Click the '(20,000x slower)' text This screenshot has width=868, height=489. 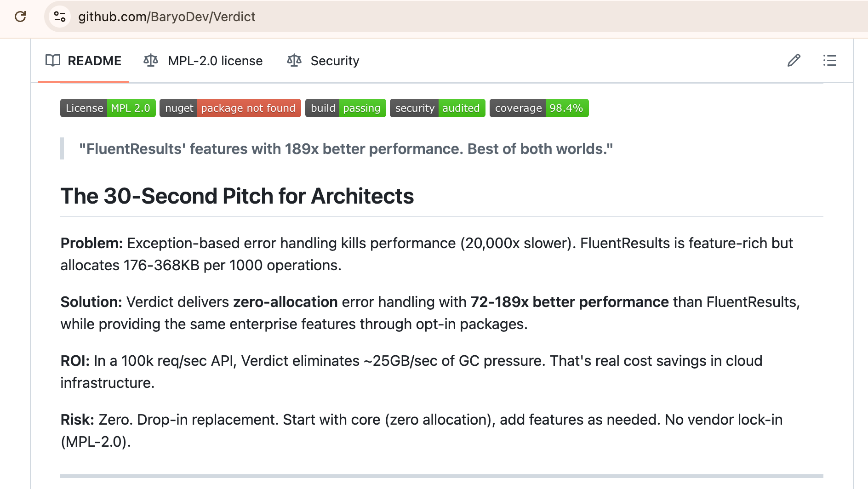coord(518,243)
